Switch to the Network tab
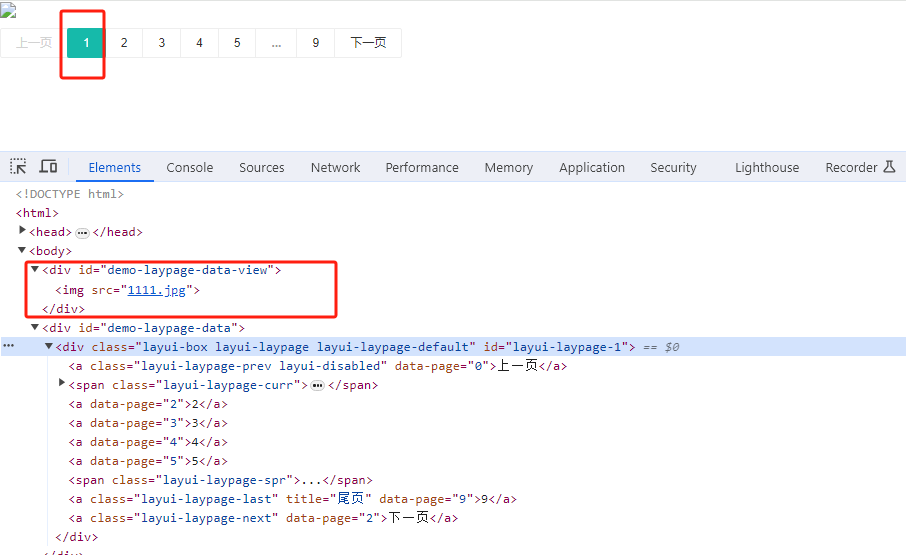 click(x=335, y=167)
